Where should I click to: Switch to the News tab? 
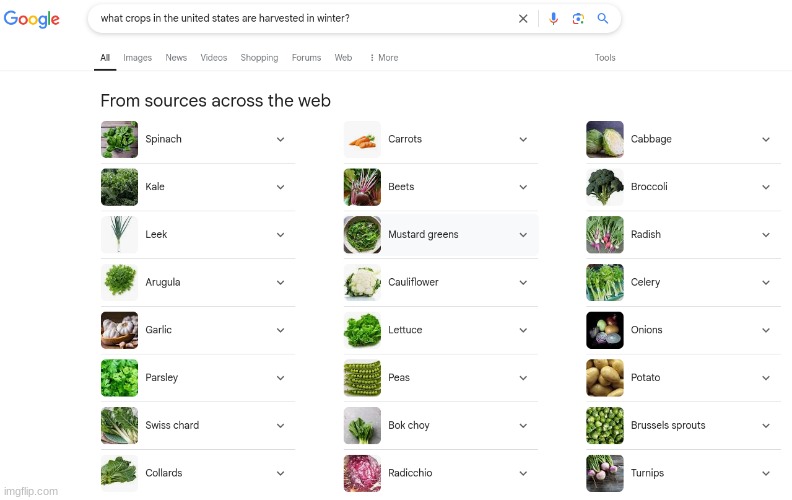coord(176,58)
